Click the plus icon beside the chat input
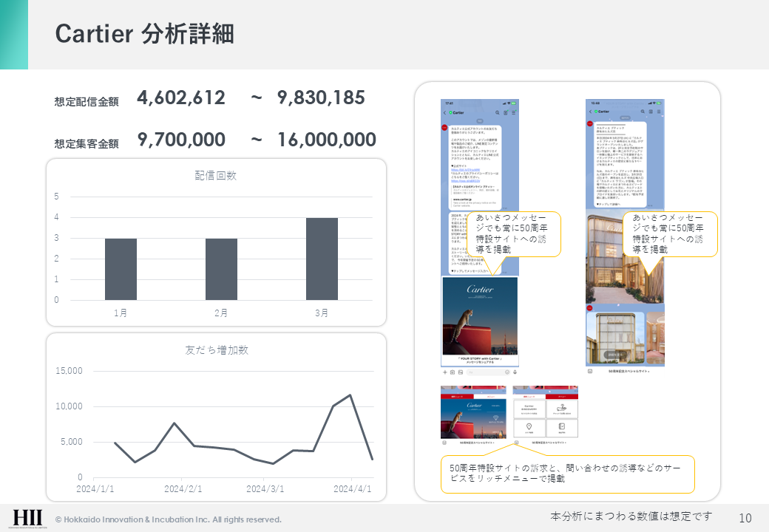Image resolution: width=769 pixels, height=532 pixels. [x=445, y=372]
